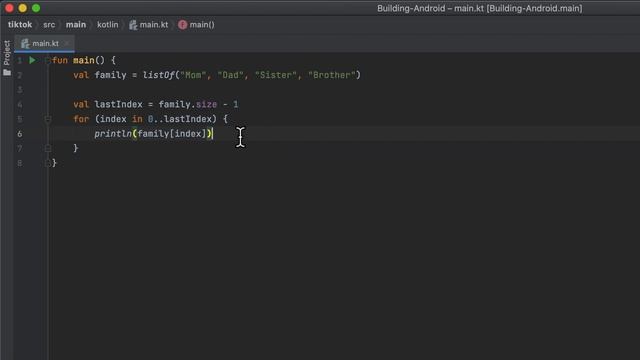Click main folder in the breadcrumb
The width and height of the screenshot is (640, 360).
(x=76, y=24)
